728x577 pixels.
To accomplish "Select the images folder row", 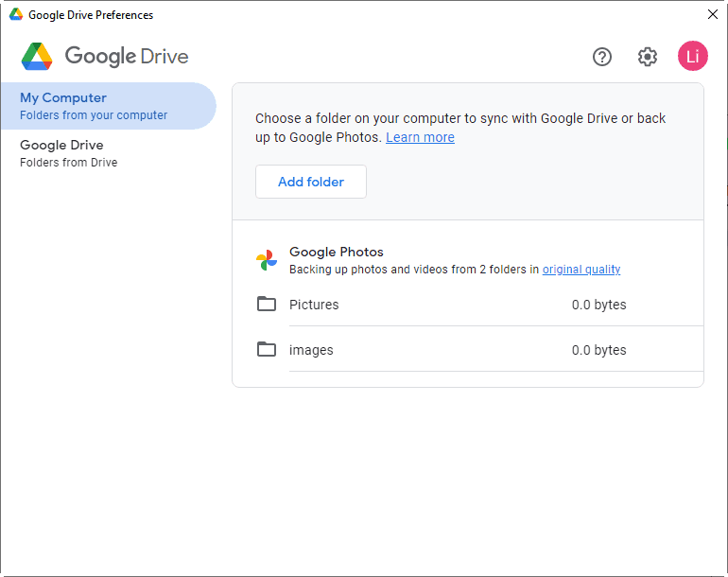I will coord(479,349).
